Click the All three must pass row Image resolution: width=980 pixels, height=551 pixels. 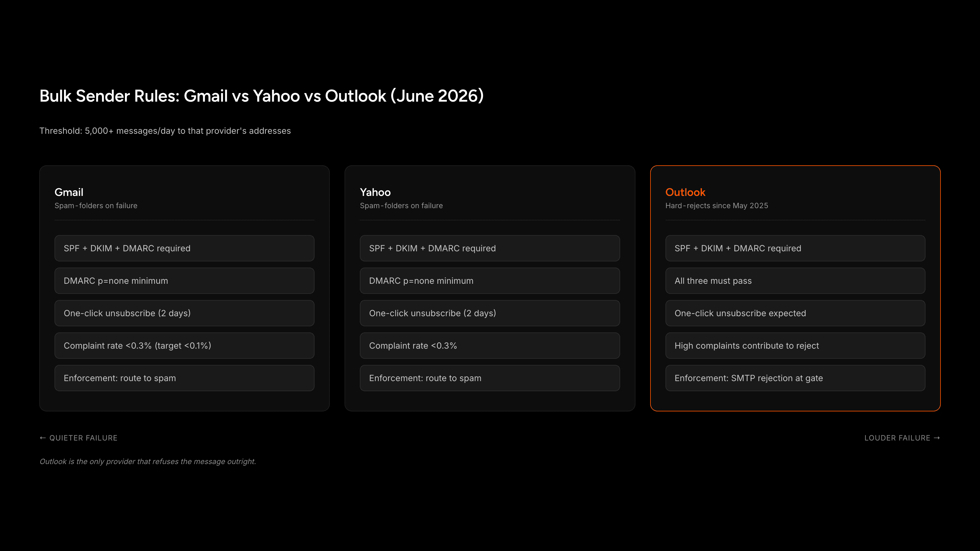(x=796, y=281)
